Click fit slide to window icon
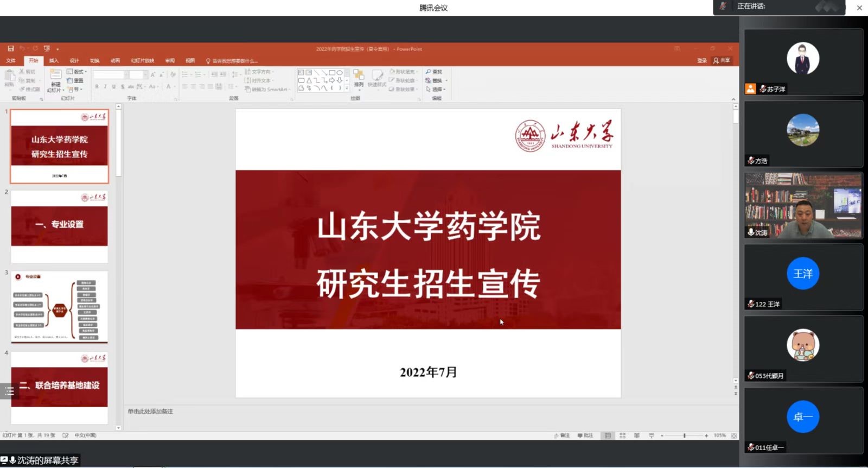The width and height of the screenshot is (868, 468). click(734, 435)
